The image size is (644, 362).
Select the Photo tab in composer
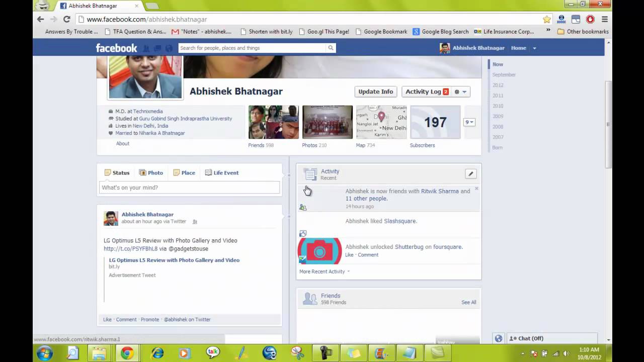151,172
